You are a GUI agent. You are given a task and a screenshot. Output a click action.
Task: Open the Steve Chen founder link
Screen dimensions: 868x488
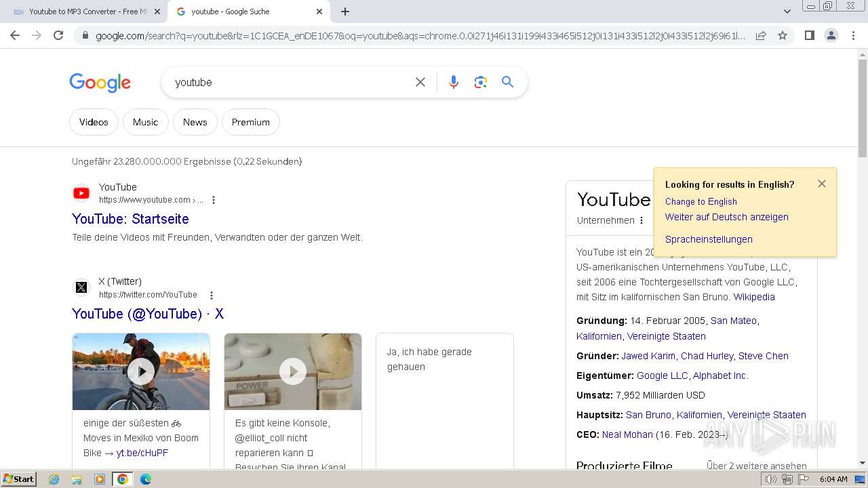[x=764, y=356]
